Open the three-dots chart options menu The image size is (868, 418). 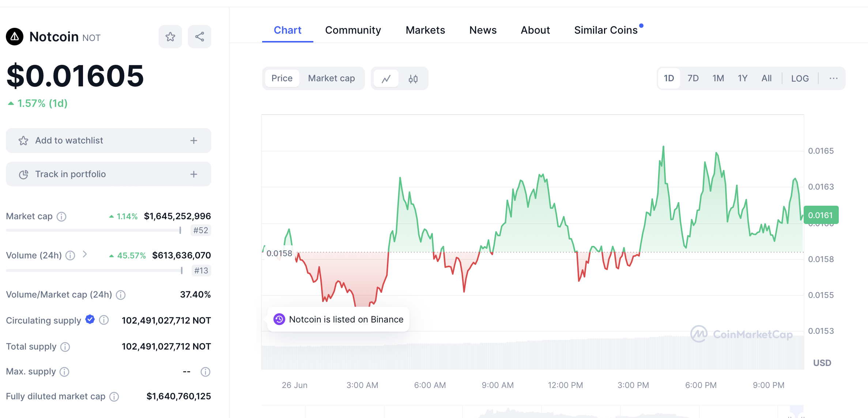pos(833,78)
